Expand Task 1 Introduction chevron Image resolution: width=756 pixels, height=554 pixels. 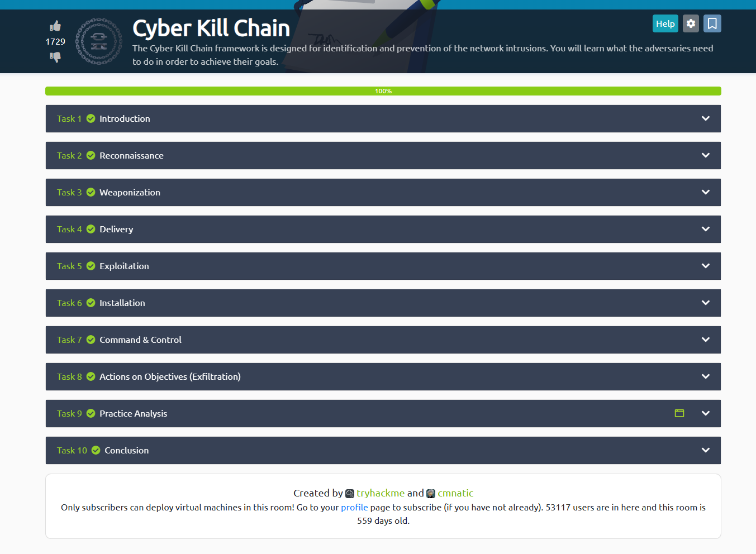click(706, 118)
